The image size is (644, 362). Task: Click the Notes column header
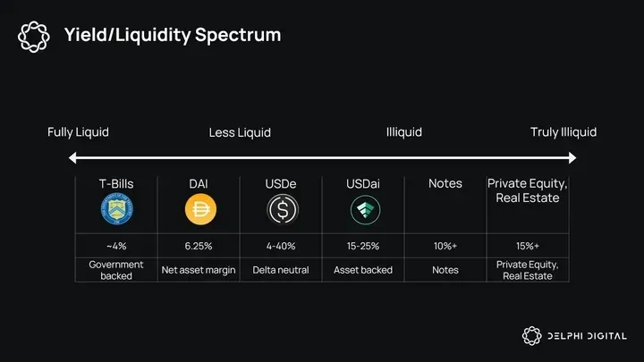(445, 183)
